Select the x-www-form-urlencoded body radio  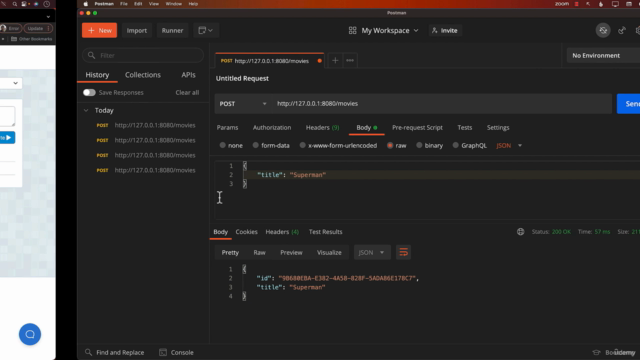[302, 145]
